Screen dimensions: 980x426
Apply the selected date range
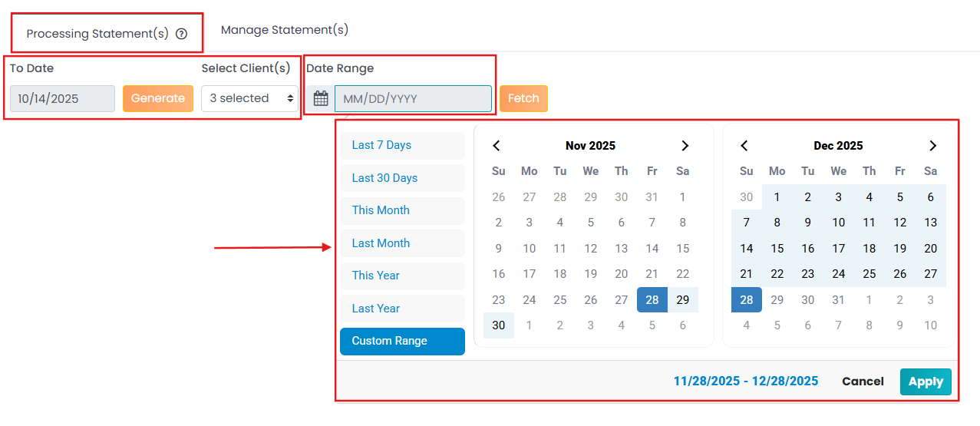[926, 381]
